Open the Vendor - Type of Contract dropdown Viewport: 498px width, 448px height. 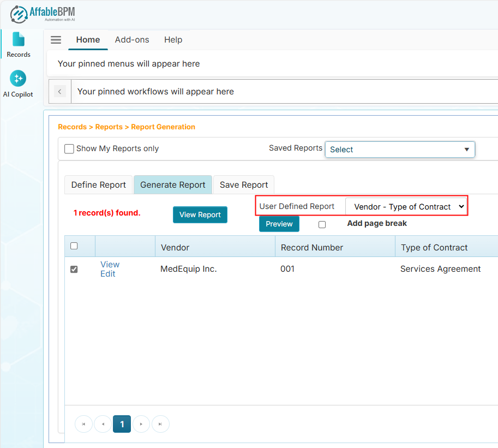[406, 206]
